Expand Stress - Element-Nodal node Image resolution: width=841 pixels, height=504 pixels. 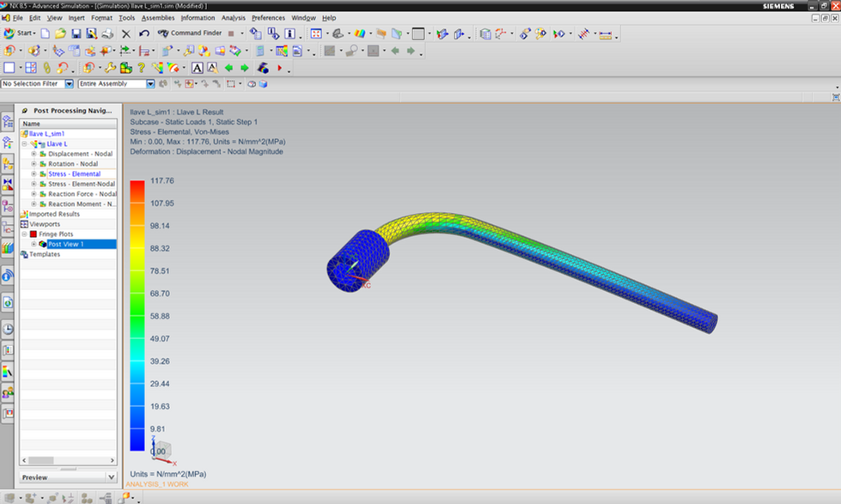point(34,184)
